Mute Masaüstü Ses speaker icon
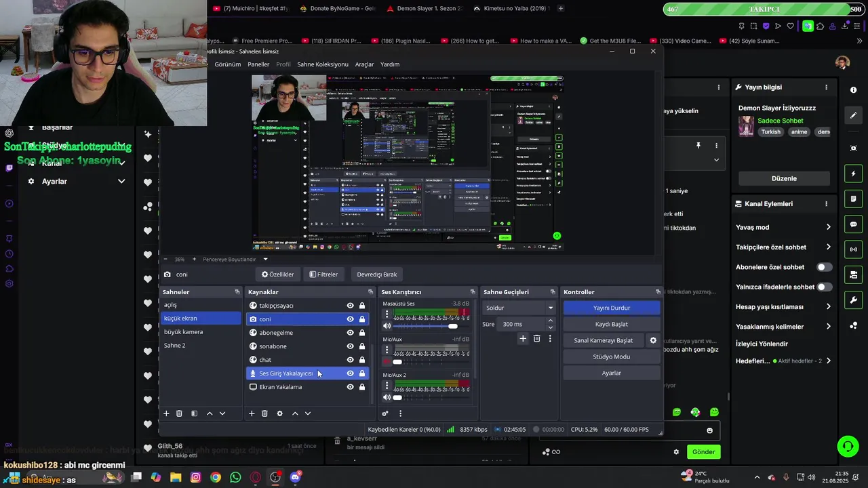Image resolution: width=868 pixels, height=488 pixels. pos(387,326)
